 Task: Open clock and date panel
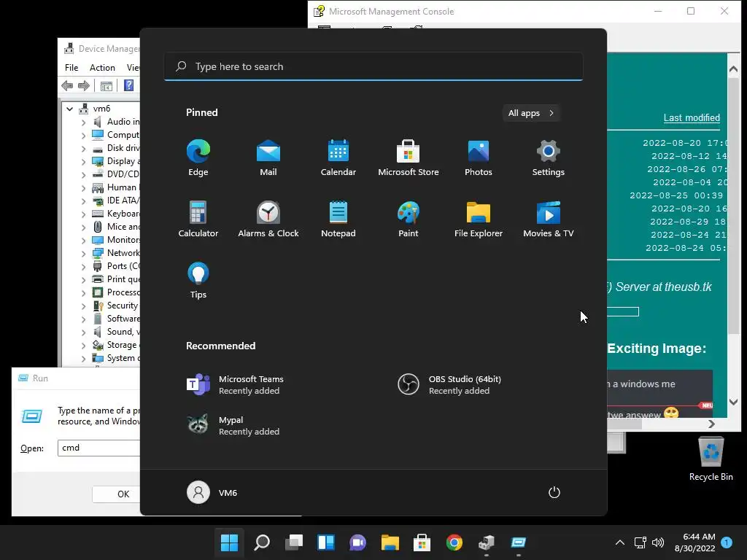pyautogui.click(x=694, y=542)
